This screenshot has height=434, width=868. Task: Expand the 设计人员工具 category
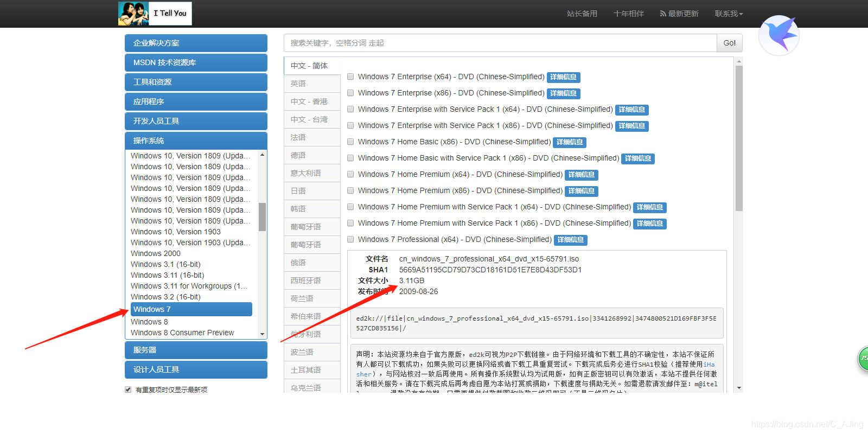[196, 369]
